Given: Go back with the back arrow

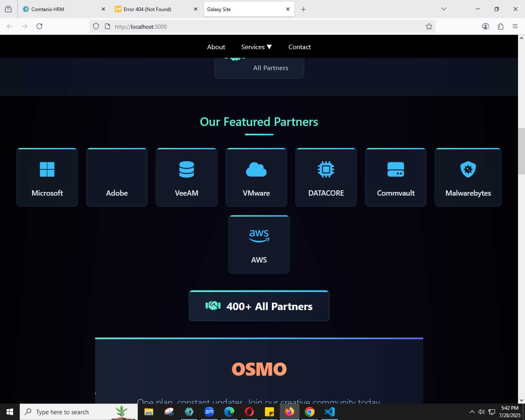Looking at the screenshot, I should [10, 26].
